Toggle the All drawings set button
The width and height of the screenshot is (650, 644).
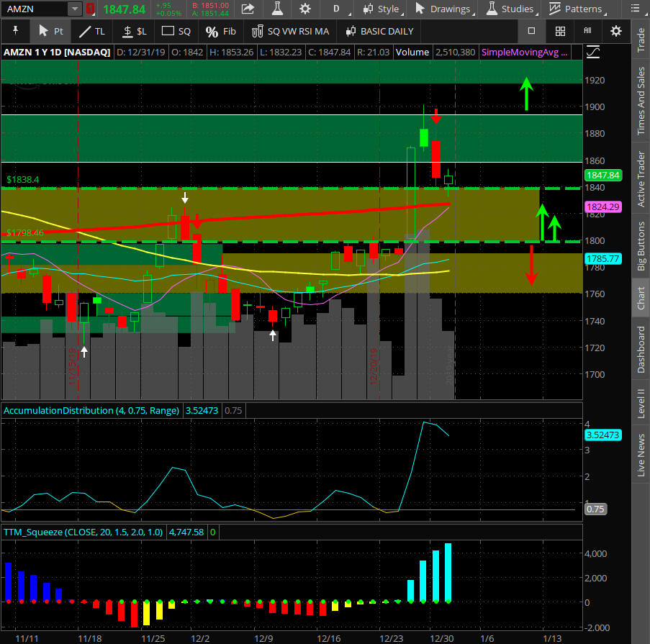(x=587, y=31)
